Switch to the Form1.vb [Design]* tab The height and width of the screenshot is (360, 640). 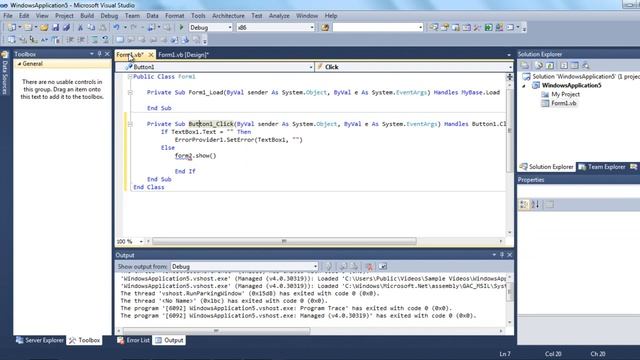(183, 55)
